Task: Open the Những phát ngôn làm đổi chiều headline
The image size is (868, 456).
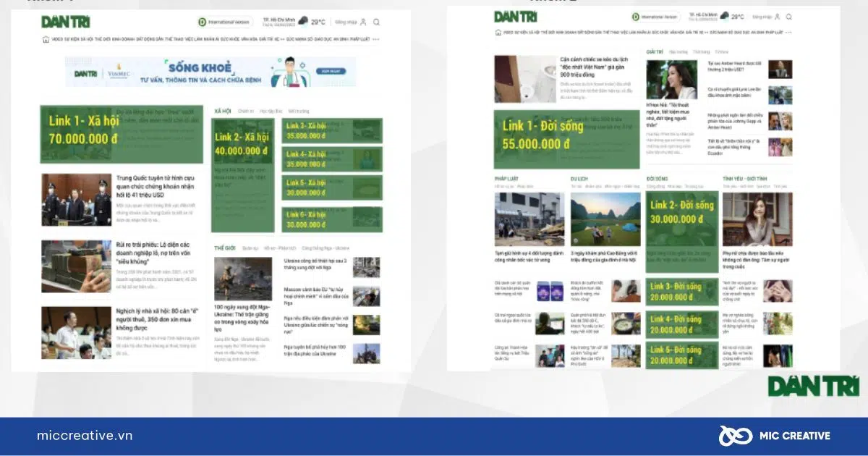Action: point(736,121)
